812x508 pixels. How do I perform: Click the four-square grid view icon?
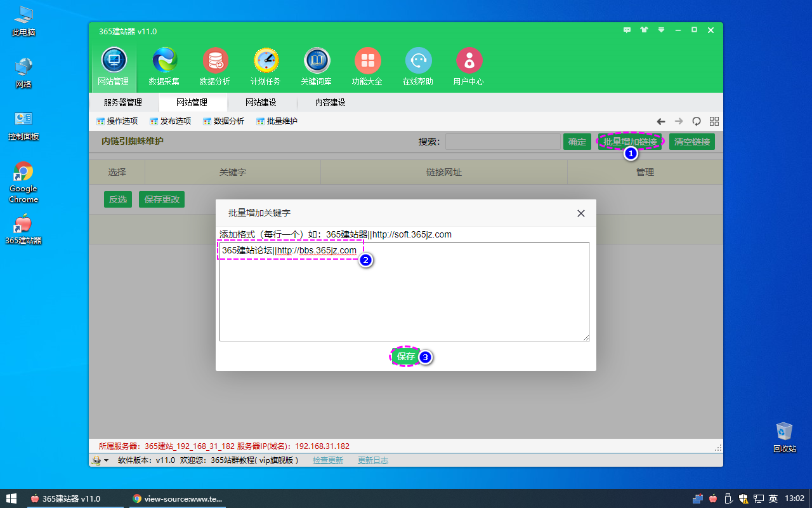click(x=714, y=121)
